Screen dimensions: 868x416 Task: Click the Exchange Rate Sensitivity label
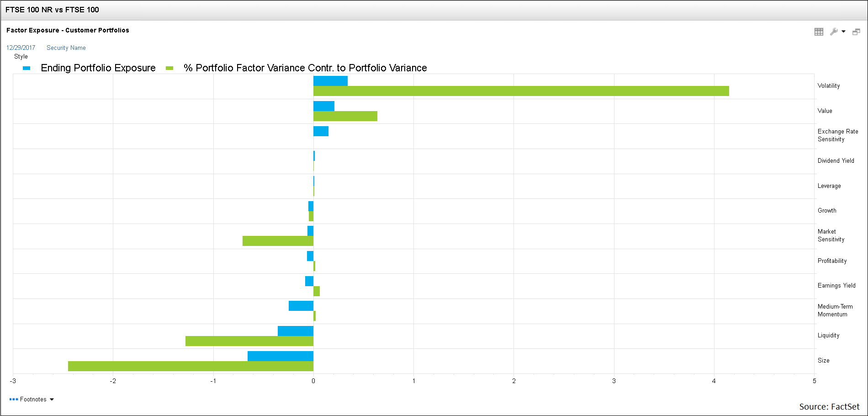(838, 135)
